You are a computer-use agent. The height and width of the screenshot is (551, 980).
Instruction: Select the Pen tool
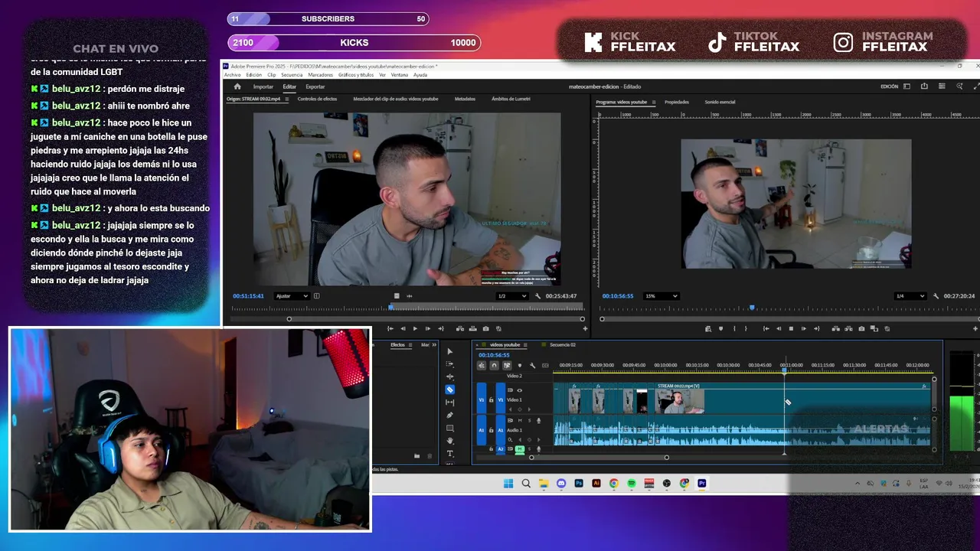[x=450, y=415]
